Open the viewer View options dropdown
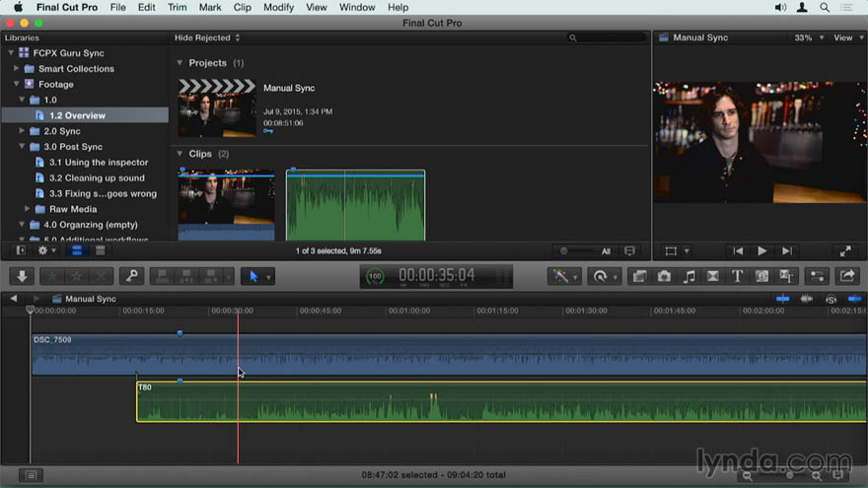Screen dimensions: 868x488 point(848,37)
